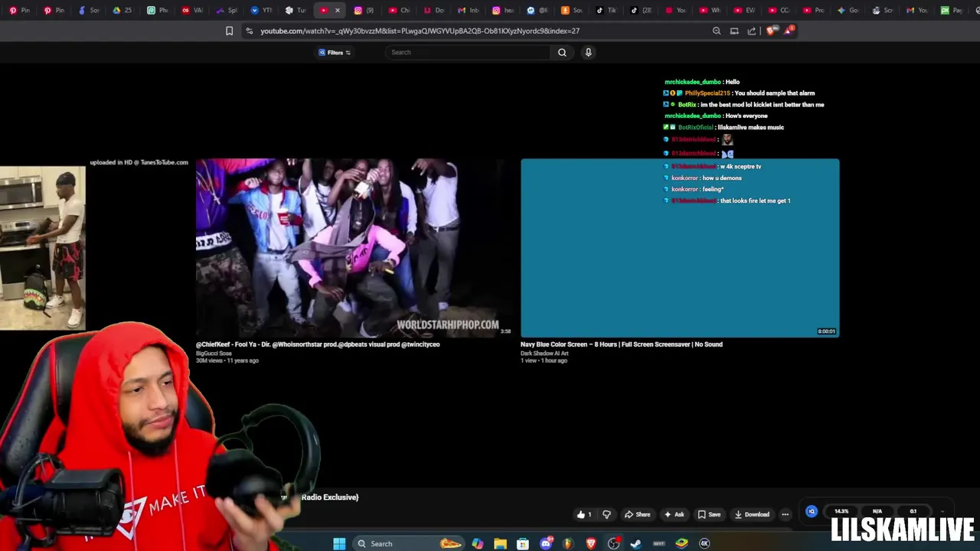Switch to the TikTok 'Tik' tab
Image resolution: width=980 pixels, height=551 pixels.
coord(606,10)
